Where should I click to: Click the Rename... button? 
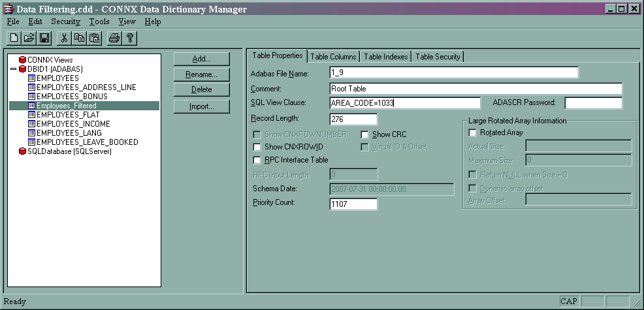pos(202,75)
